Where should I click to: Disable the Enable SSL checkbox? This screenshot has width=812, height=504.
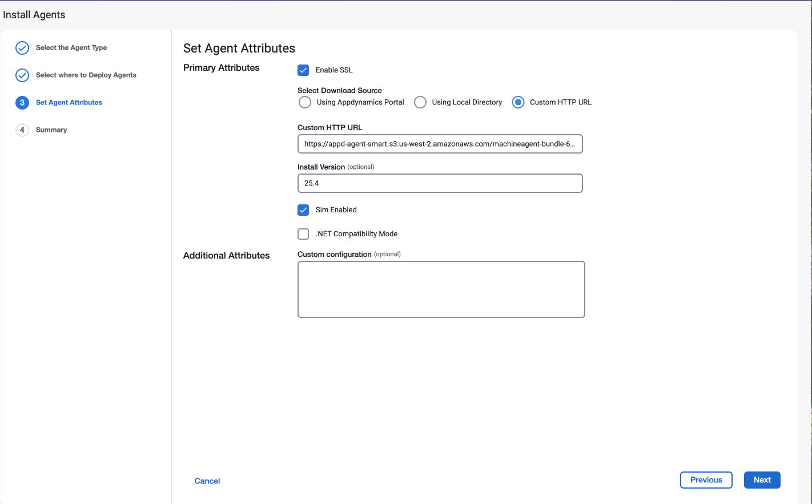click(x=303, y=70)
